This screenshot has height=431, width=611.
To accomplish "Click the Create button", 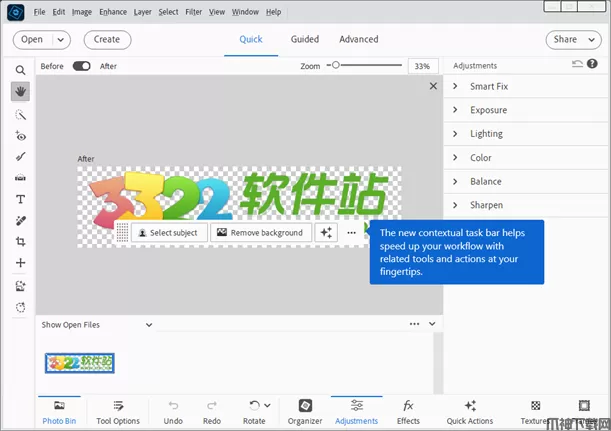I will [107, 40].
